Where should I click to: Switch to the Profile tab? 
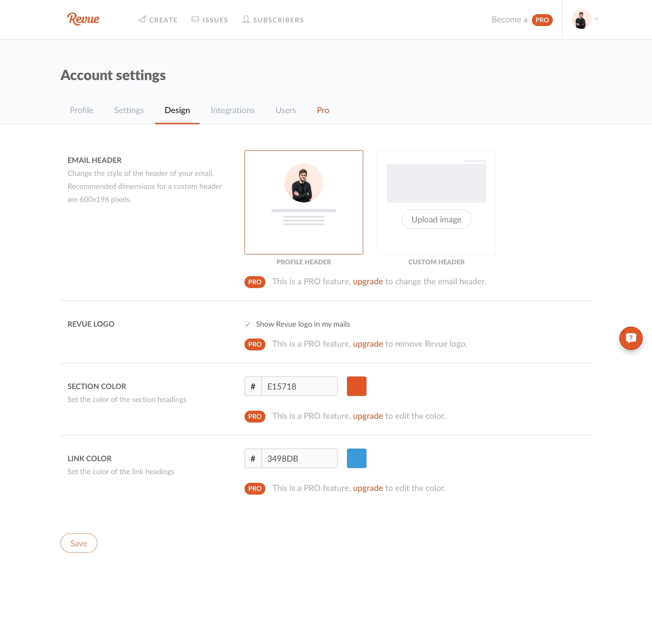81,110
